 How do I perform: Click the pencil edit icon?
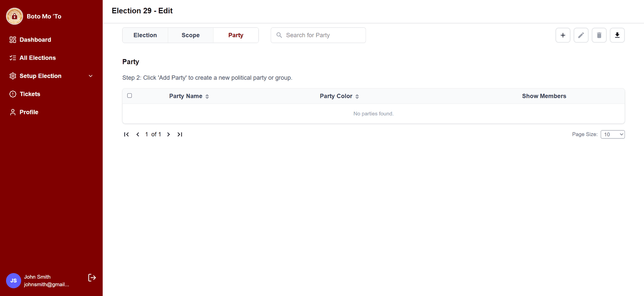click(x=581, y=35)
